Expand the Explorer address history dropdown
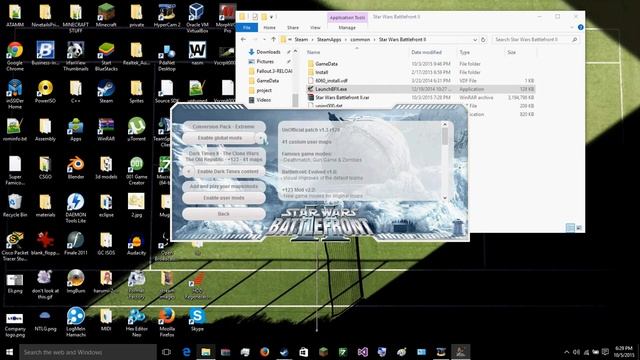The width and height of the screenshot is (640, 360). pyautogui.click(x=475, y=40)
